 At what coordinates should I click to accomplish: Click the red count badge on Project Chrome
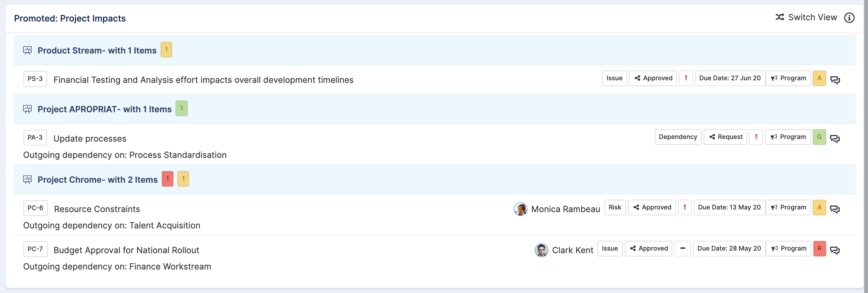pos(168,179)
